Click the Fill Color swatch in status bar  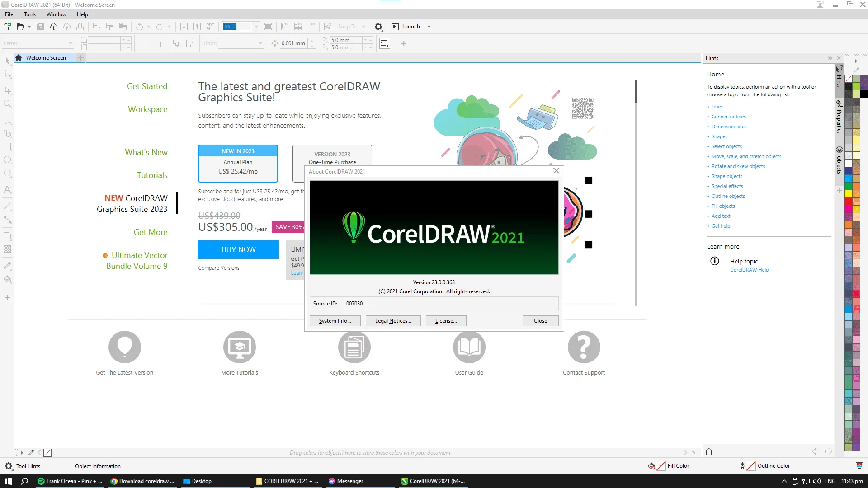point(661,466)
